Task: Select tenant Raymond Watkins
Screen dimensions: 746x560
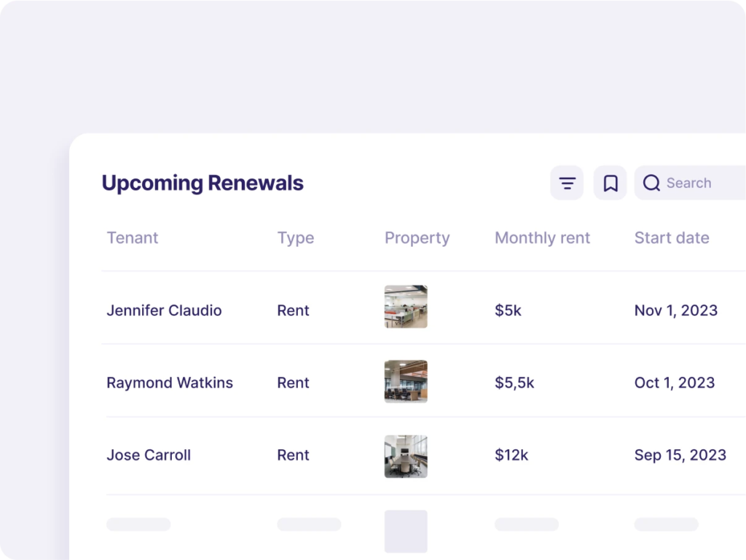Action: pos(170,383)
